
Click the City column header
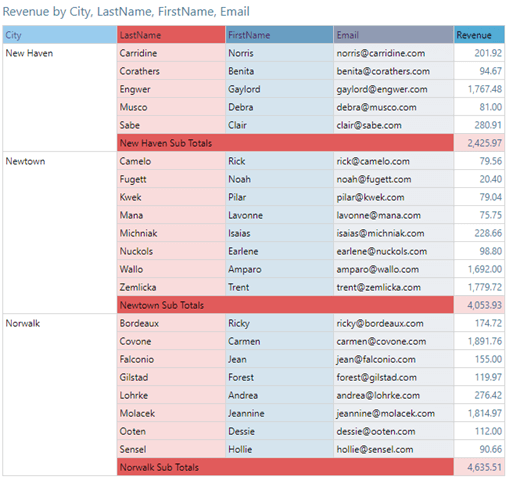(x=60, y=35)
